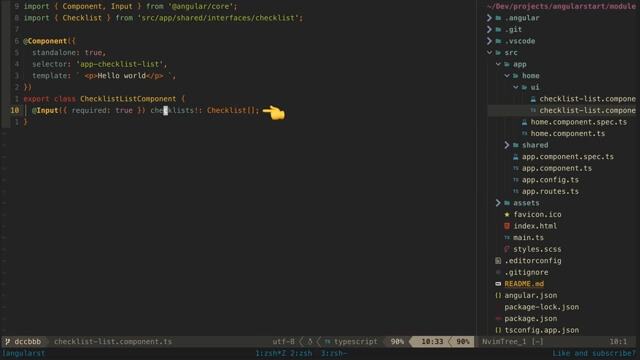Open README.md file
Viewport: 640px width, 360px height.
(524, 284)
